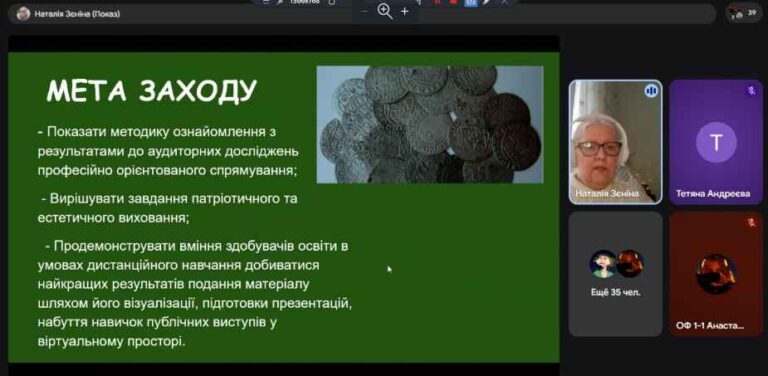Click muted microphone icon on ОФ 1-1 Анаста tile

click(751, 222)
